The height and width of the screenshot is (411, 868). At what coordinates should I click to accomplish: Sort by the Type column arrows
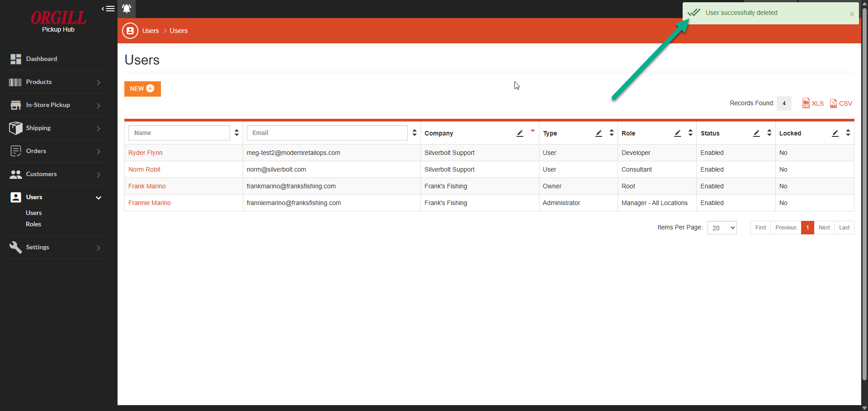[611, 133]
